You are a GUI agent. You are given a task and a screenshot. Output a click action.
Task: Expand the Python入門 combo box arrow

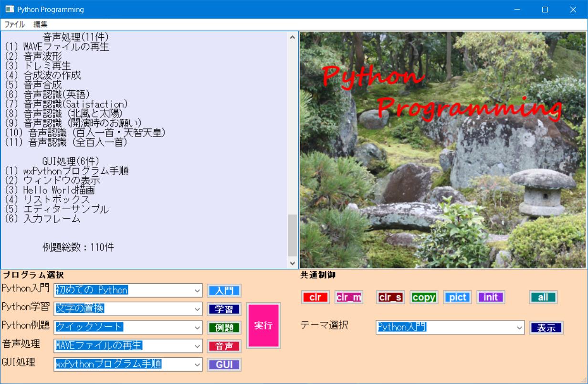[198, 290]
